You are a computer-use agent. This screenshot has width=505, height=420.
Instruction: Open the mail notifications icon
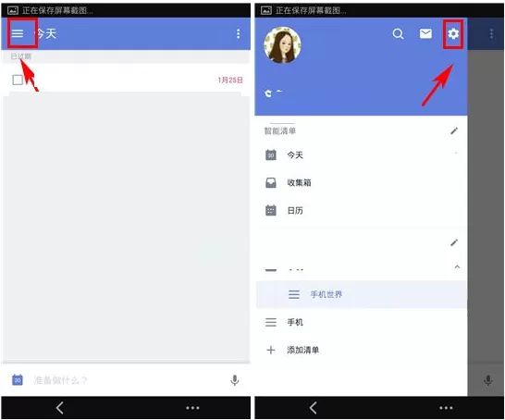tap(425, 33)
